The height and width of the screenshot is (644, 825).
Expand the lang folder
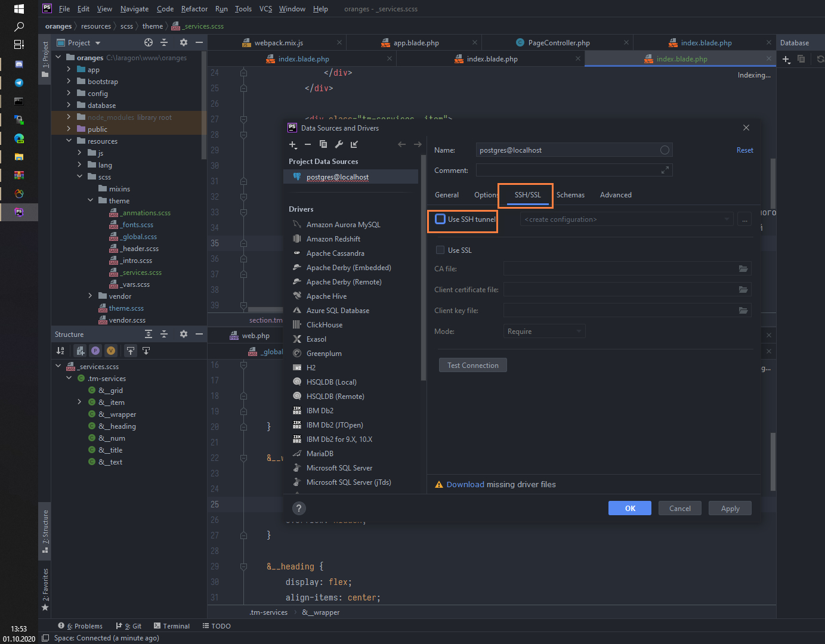(79, 165)
